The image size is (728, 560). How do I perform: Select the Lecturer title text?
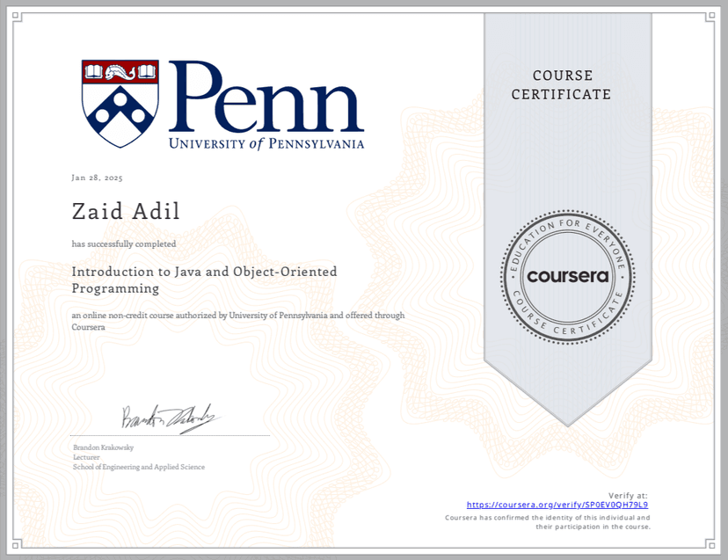tap(85, 456)
